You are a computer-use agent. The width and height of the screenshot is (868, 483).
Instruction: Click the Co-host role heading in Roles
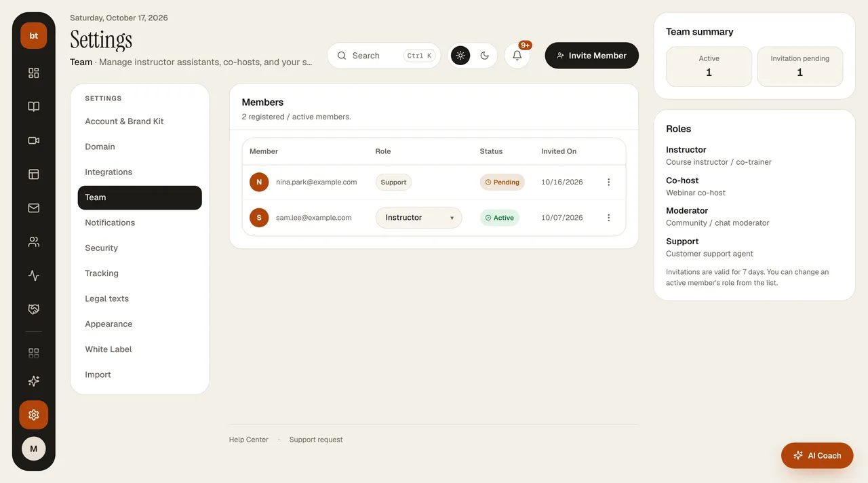682,180
